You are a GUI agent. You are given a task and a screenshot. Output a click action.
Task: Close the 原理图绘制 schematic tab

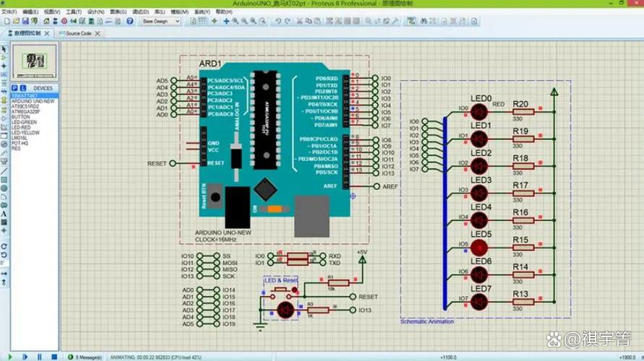tap(47, 33)
